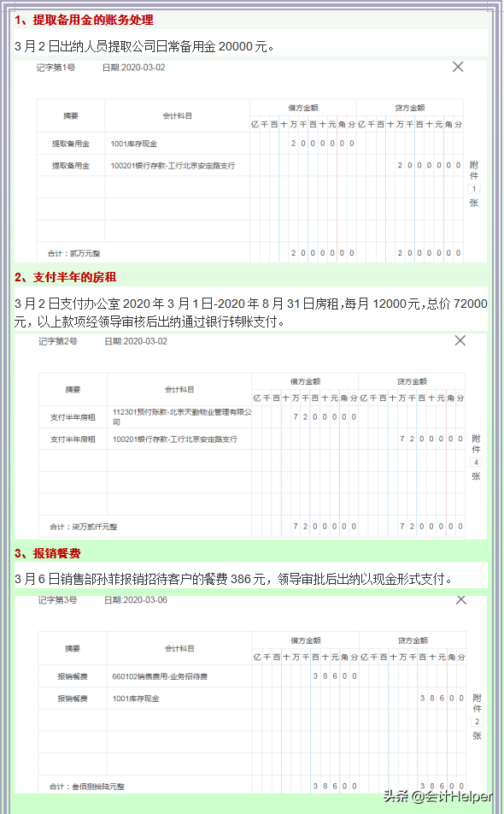The image size is (504, 814).
Task: Click the 112301预付账款-北京天勤物业管理有限公司 account cell
Action: [x=179, y=417]
